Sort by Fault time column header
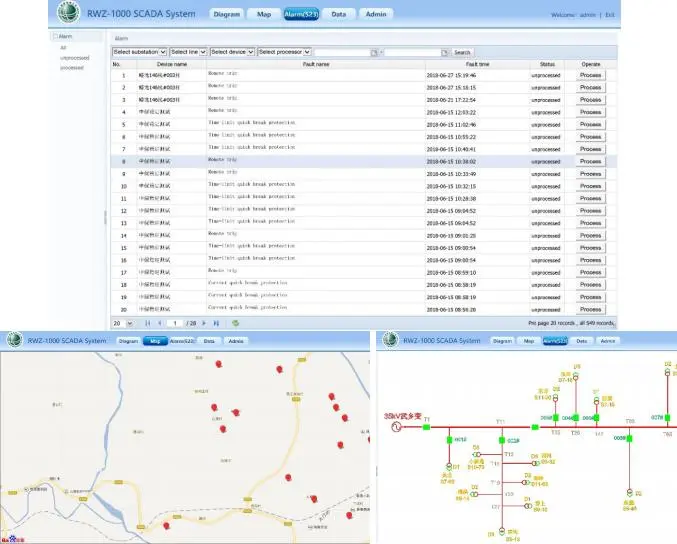677x544 pixels. pyautogui.click(x=478, y=64)
